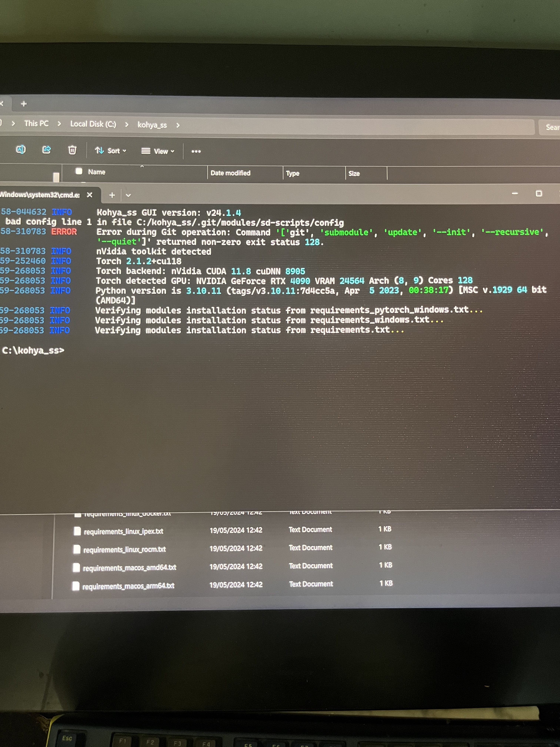
Task: Sort by Date modified column header
Action: coord(231,173)
